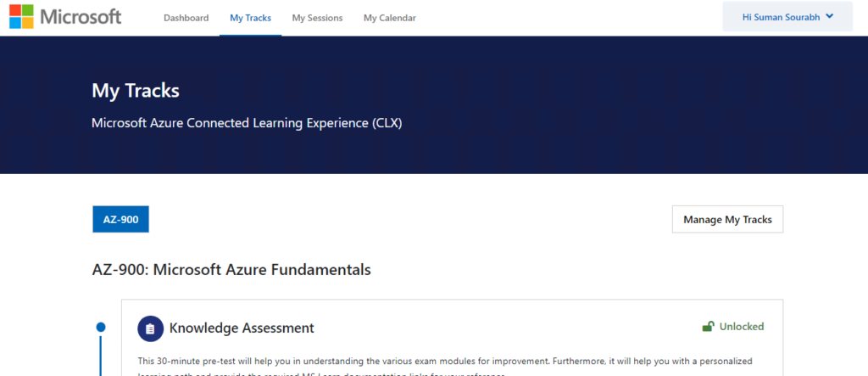
Task: Click the vertical blue timeline line
Action: [101, 355]
